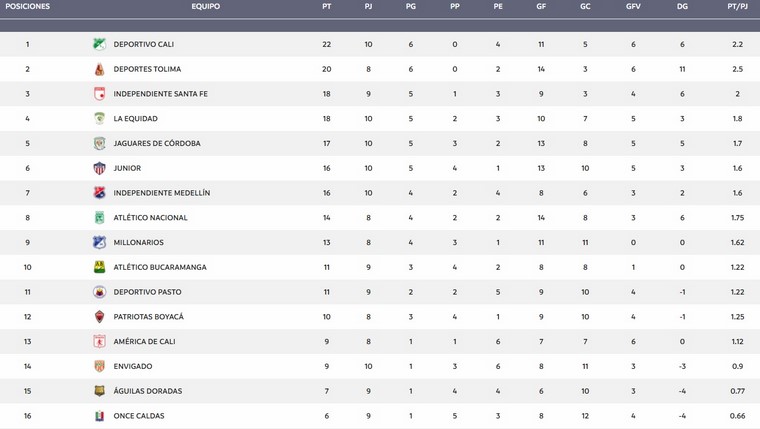The image size is (760, 429).
Task: Click the Jaguares de Córdoba crest
Action: click(x=99, y=143)
